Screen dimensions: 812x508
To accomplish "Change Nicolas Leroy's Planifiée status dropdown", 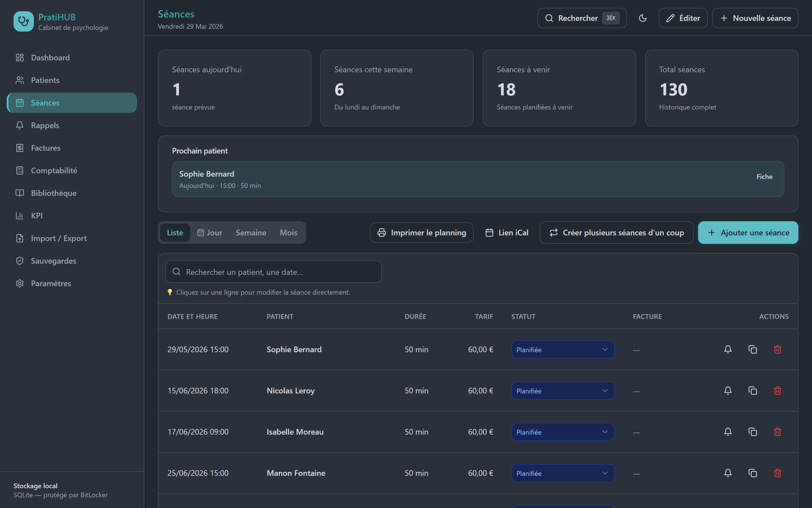I will 563,391.
